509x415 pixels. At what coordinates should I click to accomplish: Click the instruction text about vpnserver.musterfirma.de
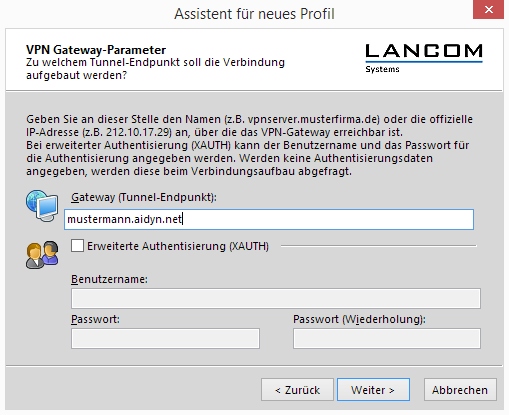click(x=249, y=145)
